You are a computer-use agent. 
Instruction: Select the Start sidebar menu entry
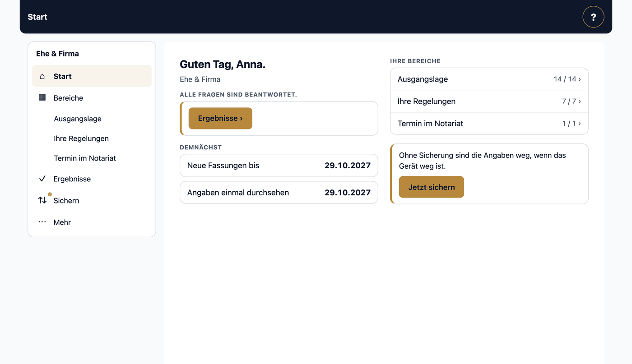click(x=92, y=76)
